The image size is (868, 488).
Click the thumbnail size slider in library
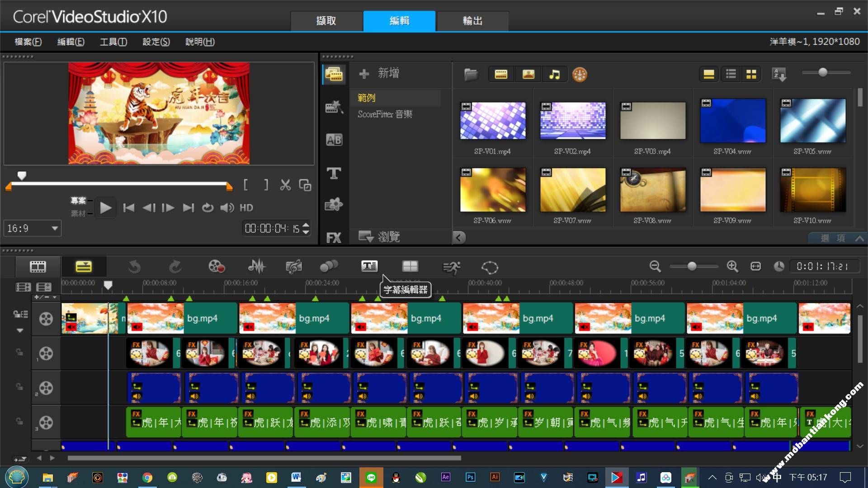click(x=823, y=72)
